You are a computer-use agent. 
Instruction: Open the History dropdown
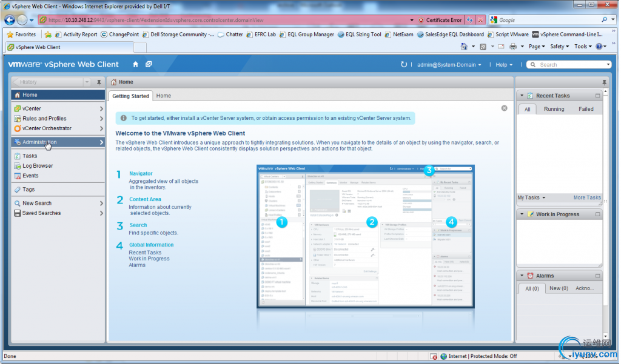point(87,82)
